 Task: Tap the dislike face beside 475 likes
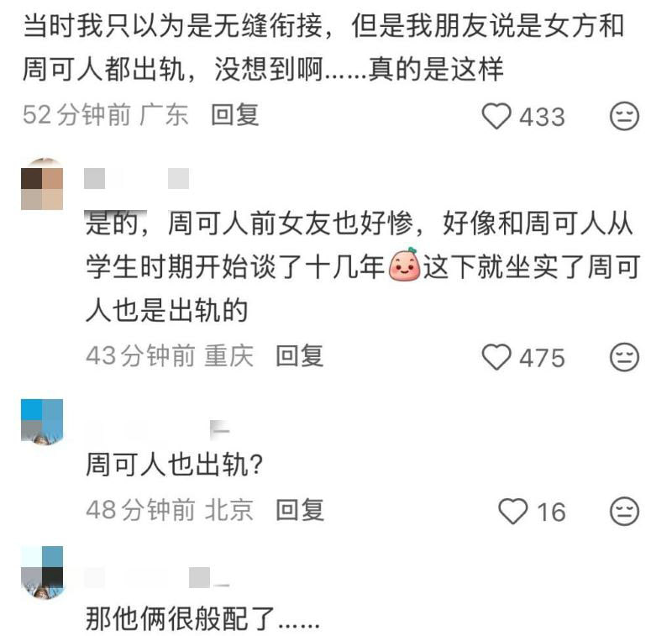coord(624,357)
